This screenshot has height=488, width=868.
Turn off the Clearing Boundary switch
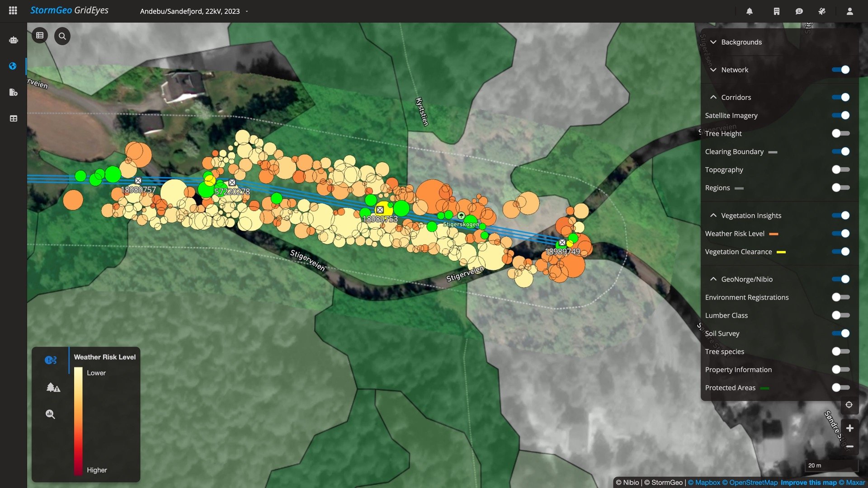click(x=841, y=151)
